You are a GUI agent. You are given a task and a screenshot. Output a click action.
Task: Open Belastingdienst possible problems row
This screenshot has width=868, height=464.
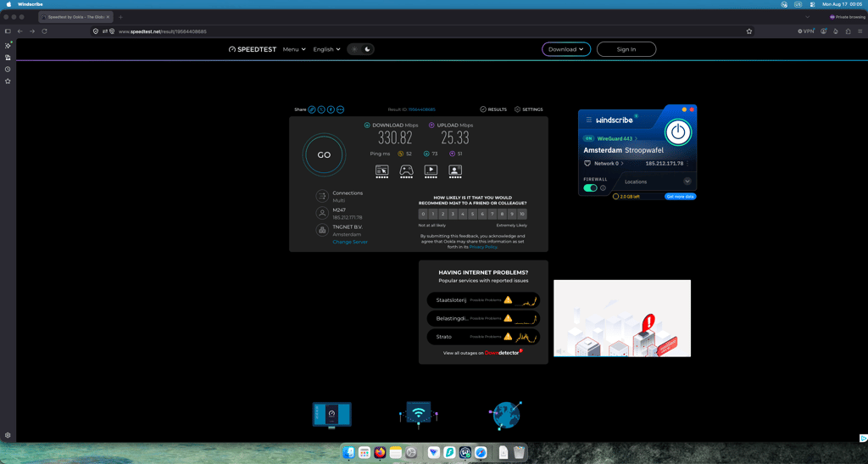pyautogui.click(x=483, y=318)
